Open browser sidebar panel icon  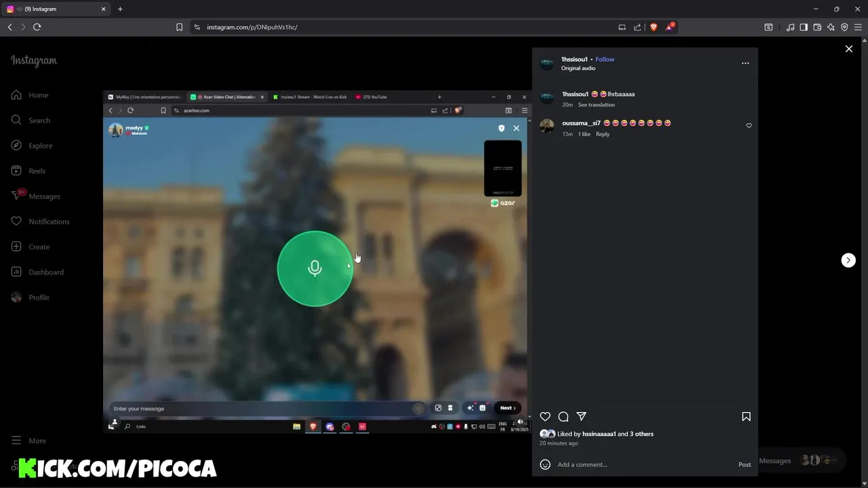804,27
